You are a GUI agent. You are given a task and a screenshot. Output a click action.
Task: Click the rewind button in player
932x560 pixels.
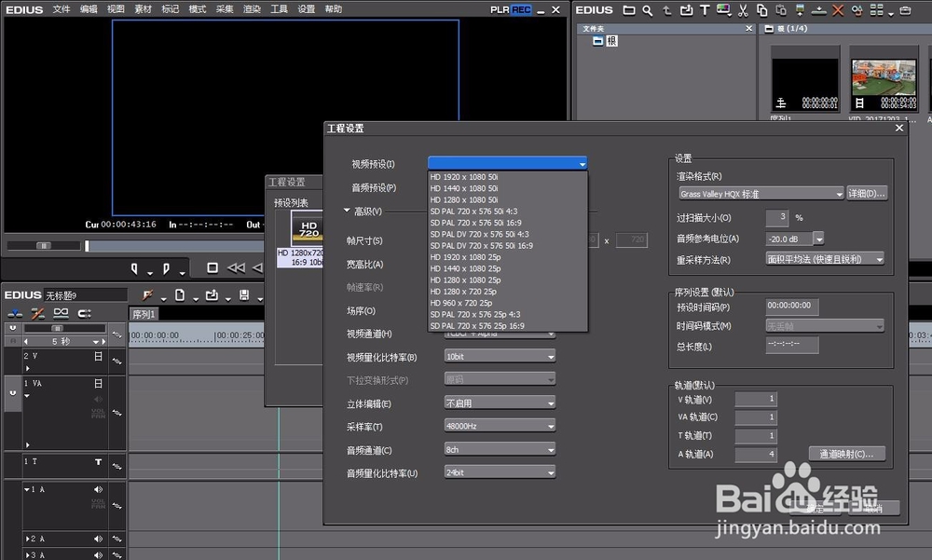[x=236, y=268]
